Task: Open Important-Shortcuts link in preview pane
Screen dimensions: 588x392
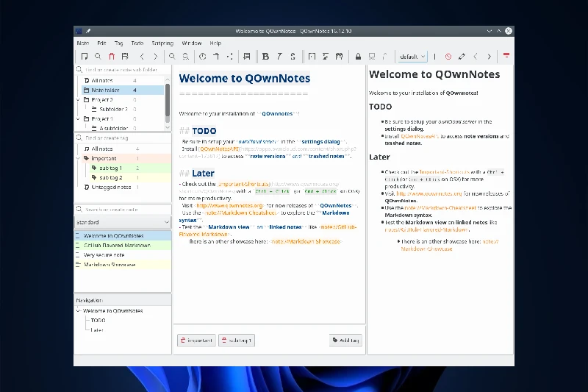Action: click(444, 172)
